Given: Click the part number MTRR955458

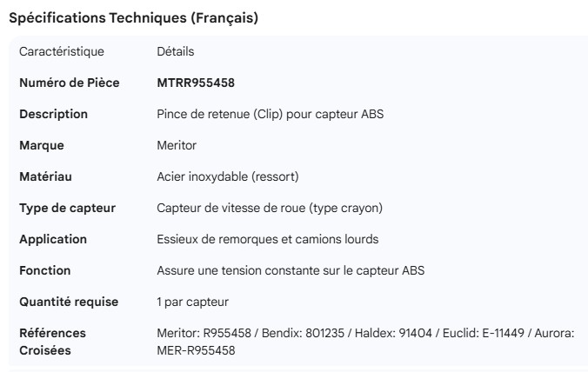Looking at the screenshot, I should pos(196,83).
